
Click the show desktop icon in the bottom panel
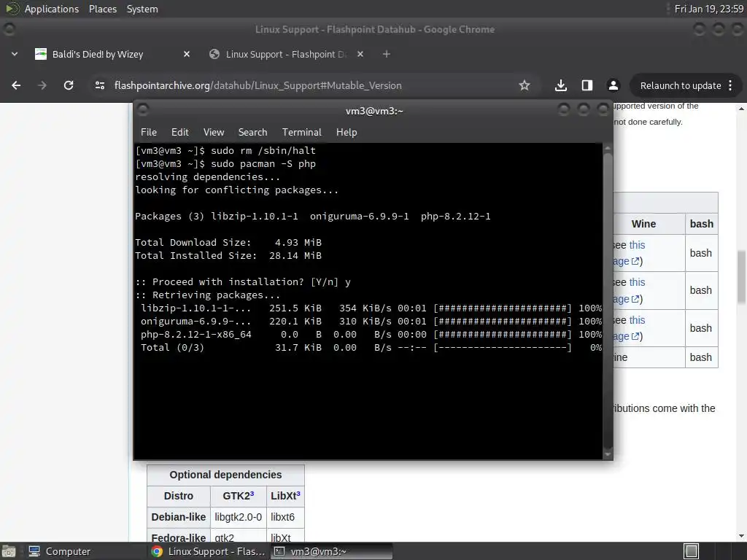(9, 551)
